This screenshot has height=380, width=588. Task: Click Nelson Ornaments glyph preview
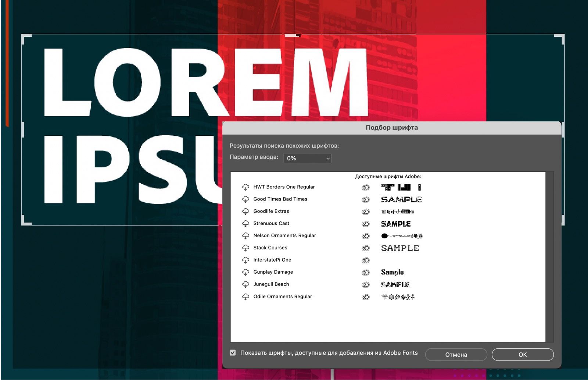(402, 236)
